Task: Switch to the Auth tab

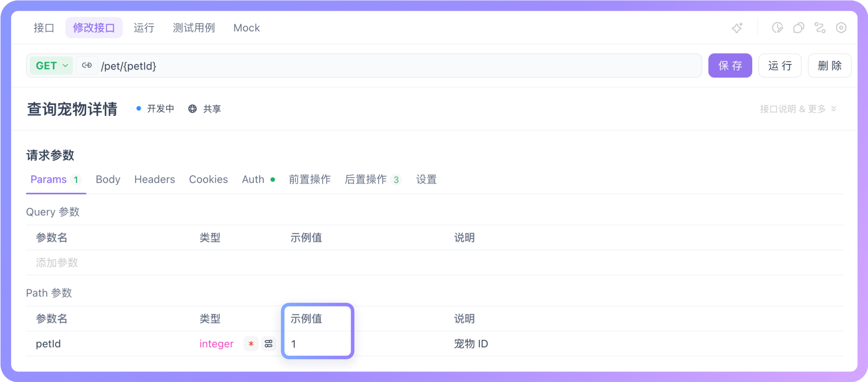Action: [x=258, y=179]
